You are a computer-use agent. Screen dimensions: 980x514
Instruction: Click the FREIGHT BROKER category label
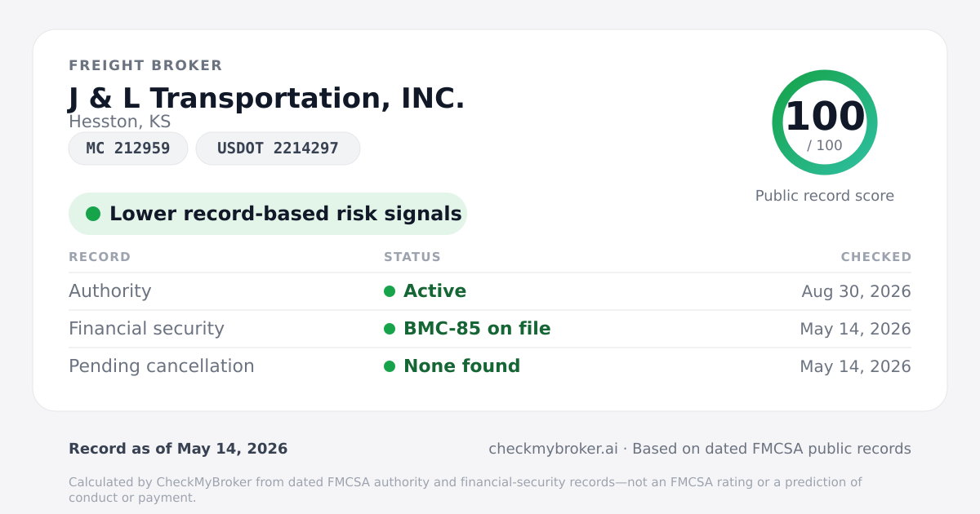[145, 65]
